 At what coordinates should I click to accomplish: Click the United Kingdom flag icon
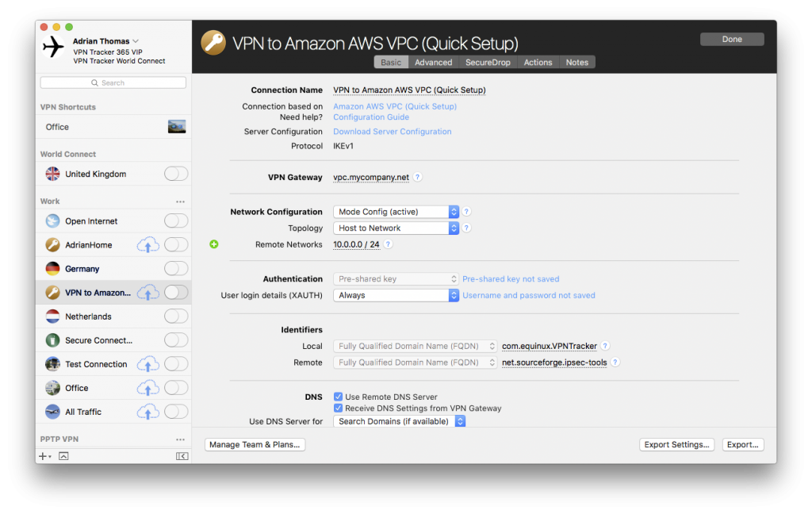[x=52, y=174]
